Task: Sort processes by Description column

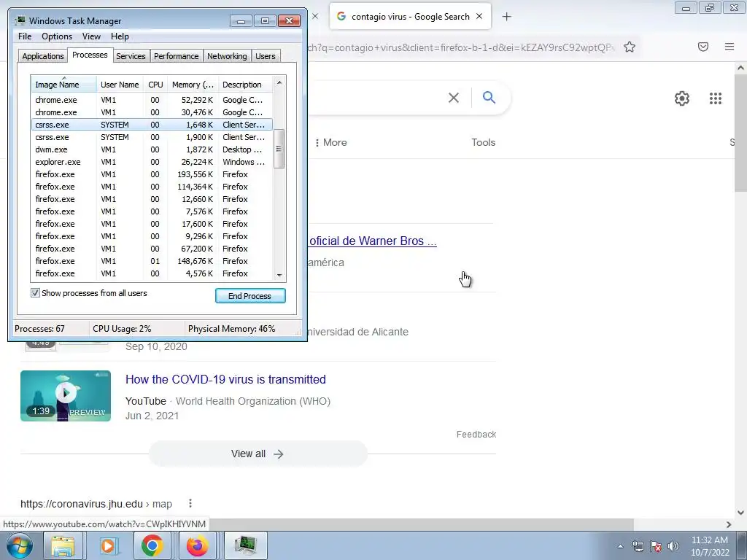Action: click(x=245, y=85)
